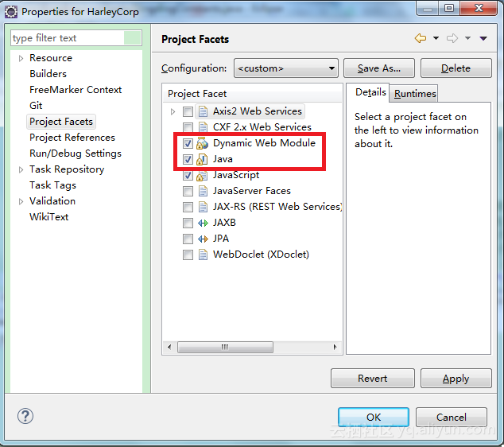
Task: Open the back history dropdown arrow
Action: [436, 38]
